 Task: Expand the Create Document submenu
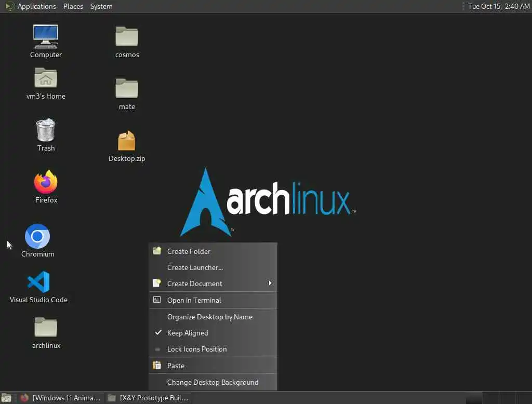tap(213, 284)
